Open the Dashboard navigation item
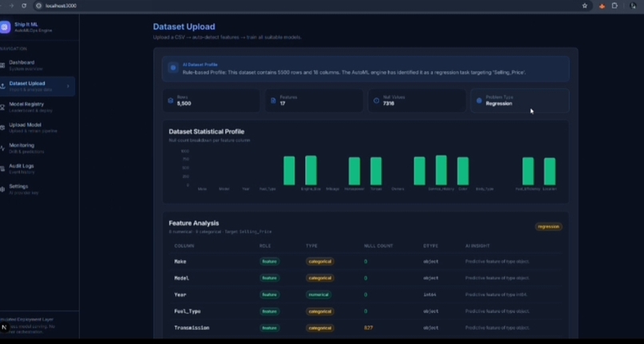This screenshot has width=644, height=344. tap(37, 66)
